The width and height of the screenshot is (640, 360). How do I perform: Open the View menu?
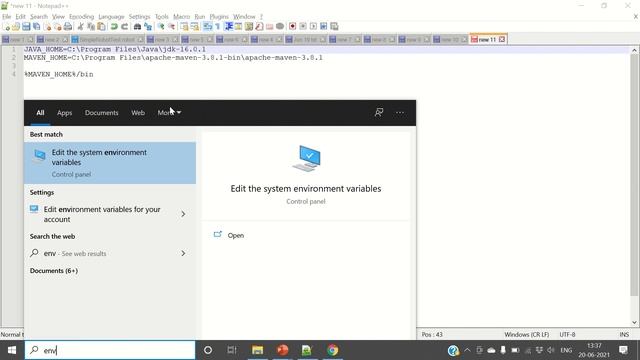point(58,17)
